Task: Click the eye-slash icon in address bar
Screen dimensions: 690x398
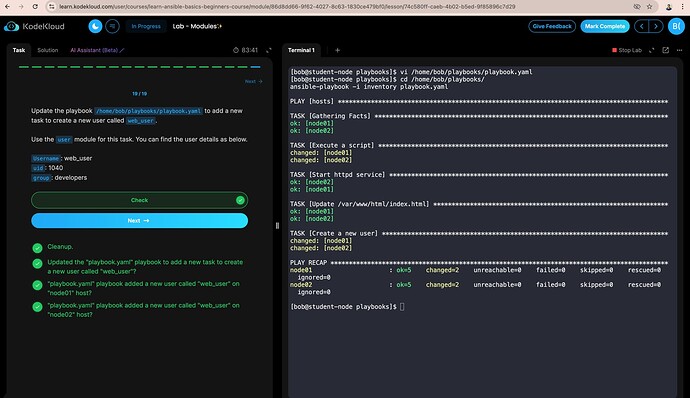Action: (637, 7)
